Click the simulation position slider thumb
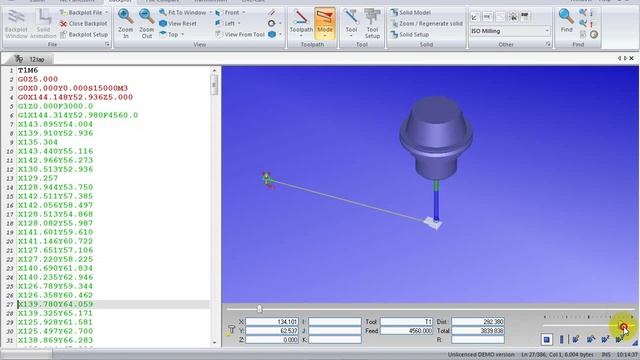640x360 pixels. tap(260, 309)
